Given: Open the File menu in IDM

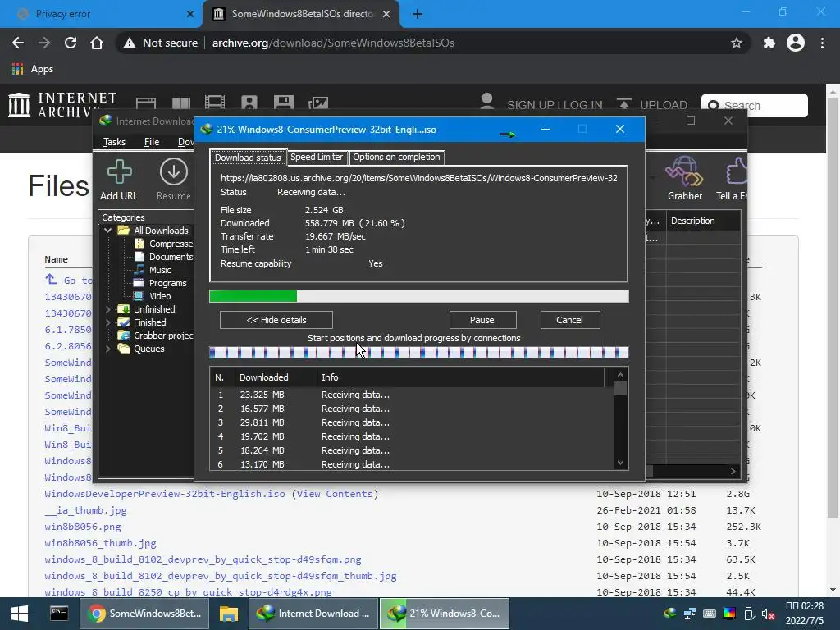Looking at the screenshot, I should 152,141.
